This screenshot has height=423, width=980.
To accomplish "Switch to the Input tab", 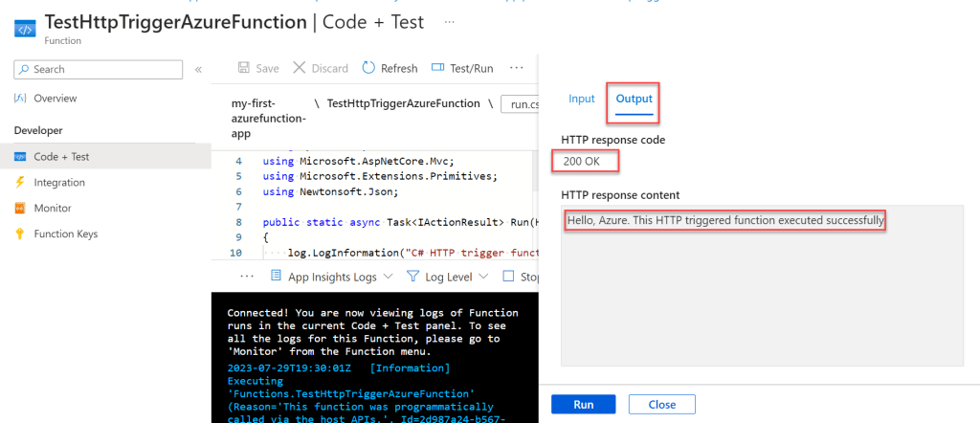I will point(581,99).
